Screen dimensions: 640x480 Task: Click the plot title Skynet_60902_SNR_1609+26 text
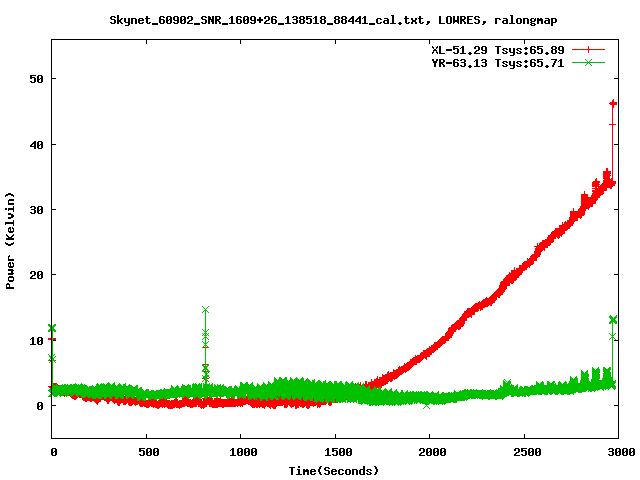(333, 20)
